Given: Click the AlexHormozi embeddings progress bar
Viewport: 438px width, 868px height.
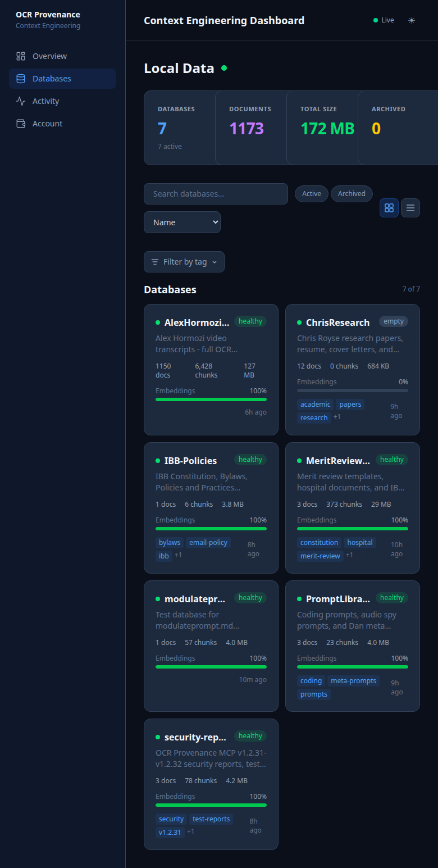Looking at the screenshot, I should click(211, 399).
